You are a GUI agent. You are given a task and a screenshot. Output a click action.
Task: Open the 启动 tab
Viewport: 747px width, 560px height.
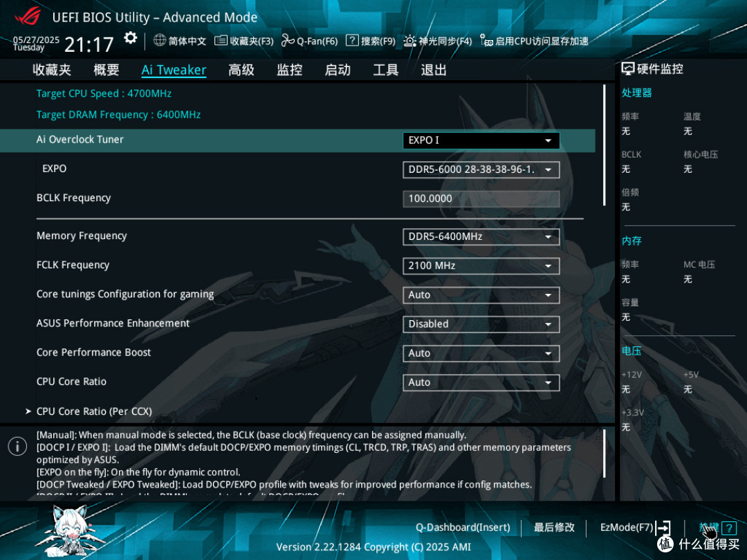(x=338, y=70)
